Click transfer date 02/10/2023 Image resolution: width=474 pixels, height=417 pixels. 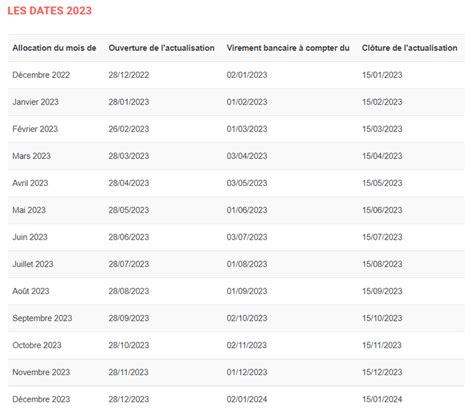pos(247,318)
